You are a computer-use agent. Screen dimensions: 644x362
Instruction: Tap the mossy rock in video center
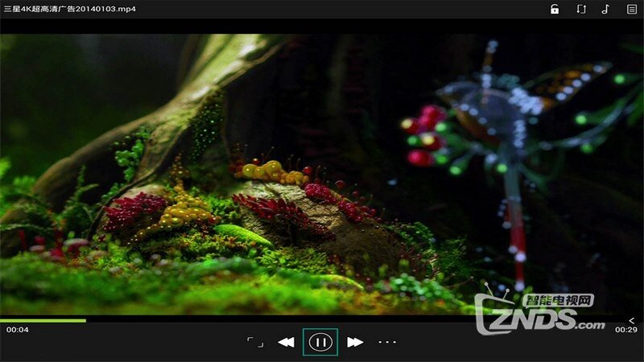pos(322,217)
